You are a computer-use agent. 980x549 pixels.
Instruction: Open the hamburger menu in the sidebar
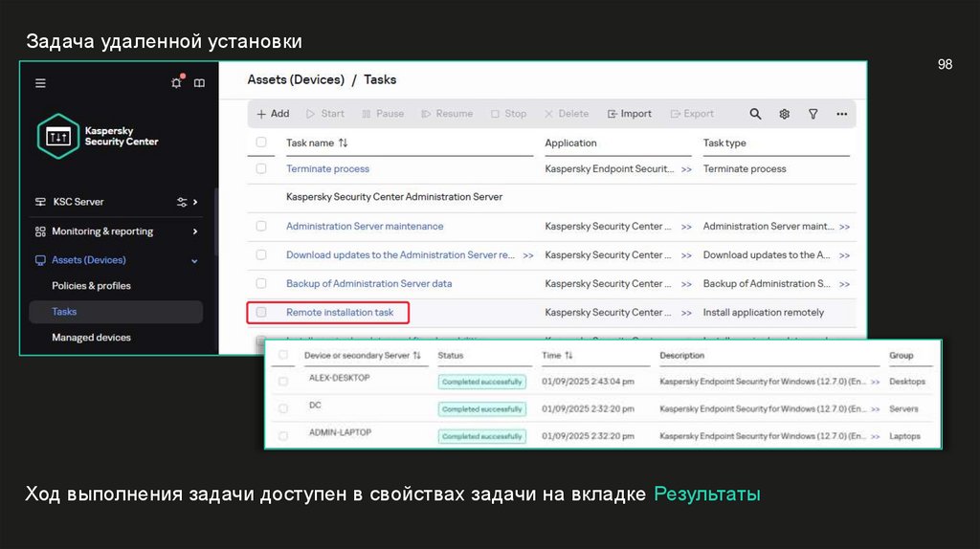(40, 83)
